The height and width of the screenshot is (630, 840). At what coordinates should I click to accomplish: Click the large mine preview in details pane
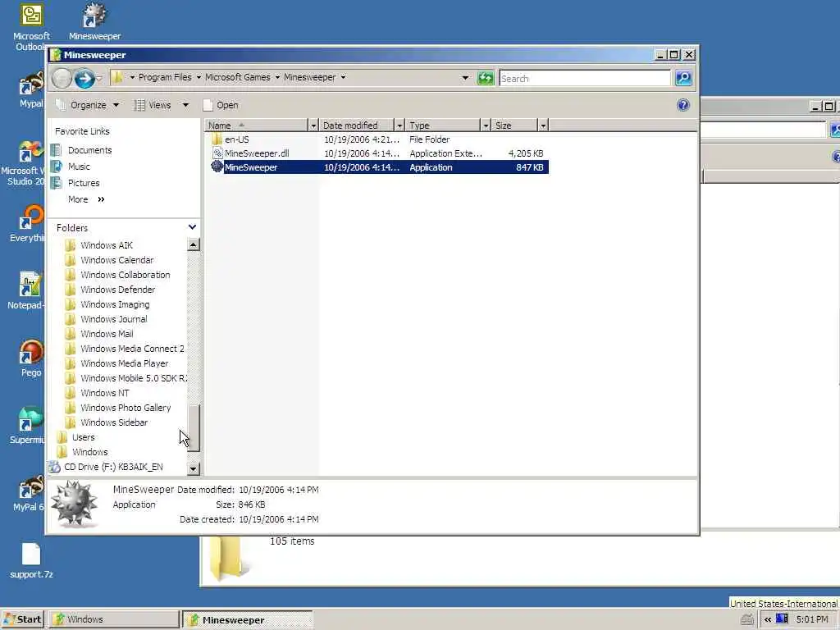click(x=74, y=504)
